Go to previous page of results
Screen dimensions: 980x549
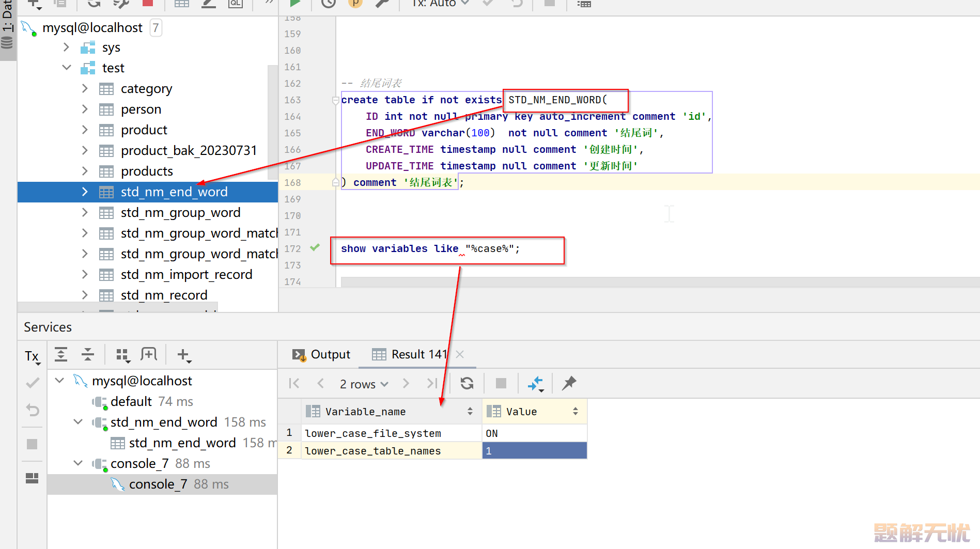click(x=320, y=383)
